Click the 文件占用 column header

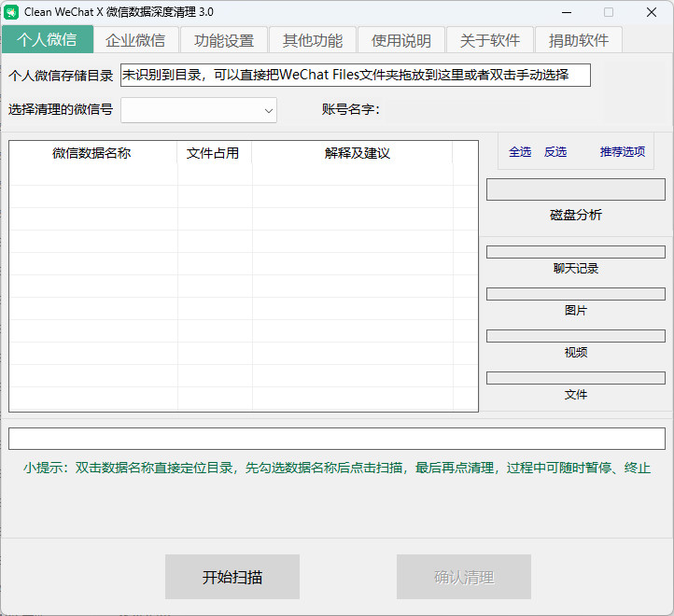point(213,153)
